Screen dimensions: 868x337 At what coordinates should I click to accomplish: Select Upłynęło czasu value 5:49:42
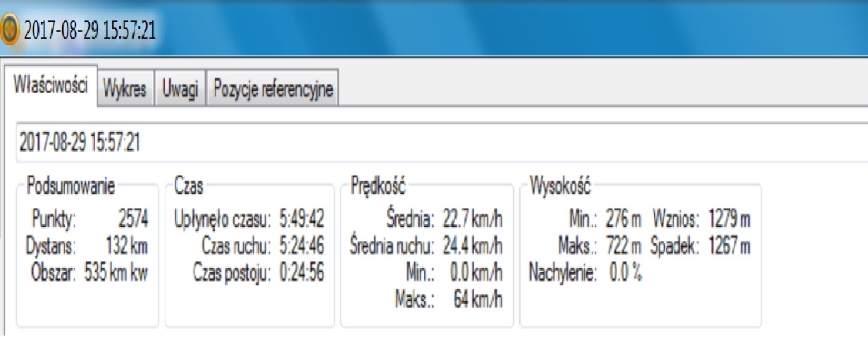tap(302, 219)
